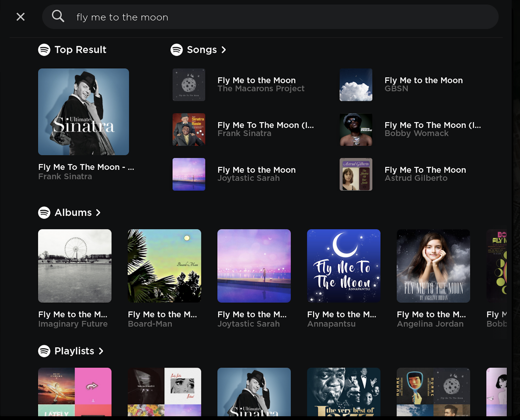Click the Imaginary Future album thumbnail
Image resolution: width=520 pixels, height=420 pixels.
[75, 266]
